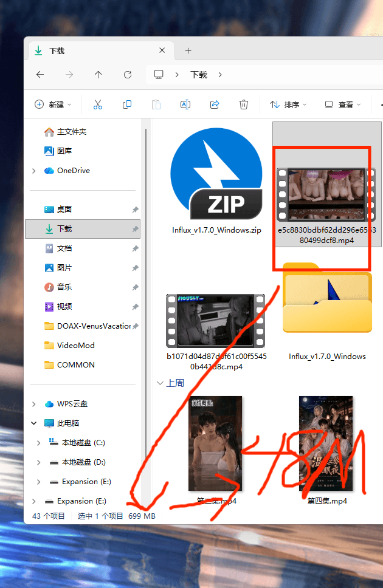Select the Influx_v1.7.0_Windows folder
Screen dimensions: 383x588
click(327, 311)
